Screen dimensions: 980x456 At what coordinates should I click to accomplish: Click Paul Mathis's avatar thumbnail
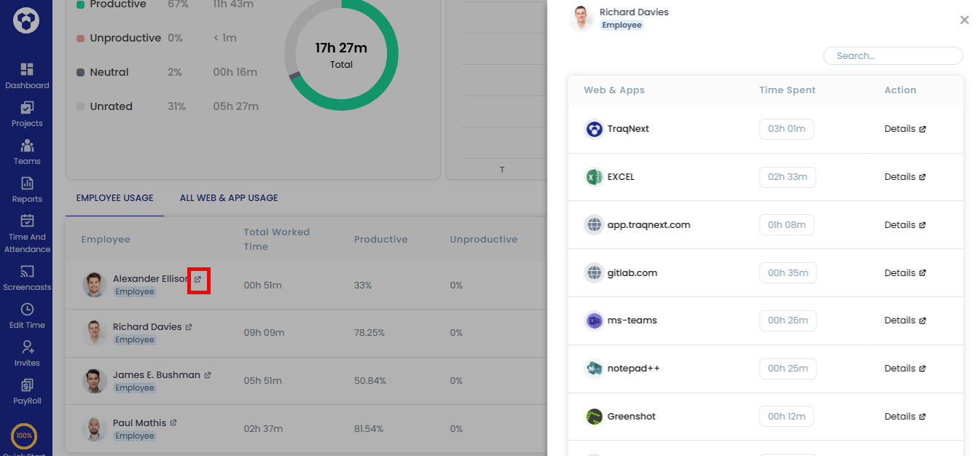[x=94, y=428]
